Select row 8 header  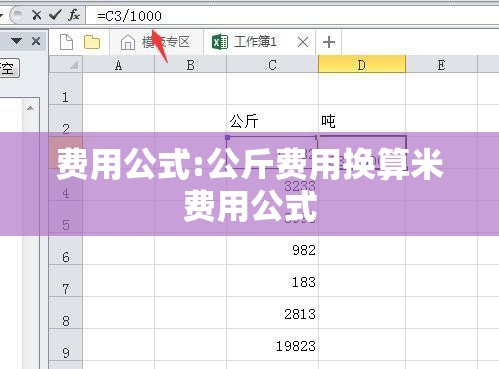(66, 313)
